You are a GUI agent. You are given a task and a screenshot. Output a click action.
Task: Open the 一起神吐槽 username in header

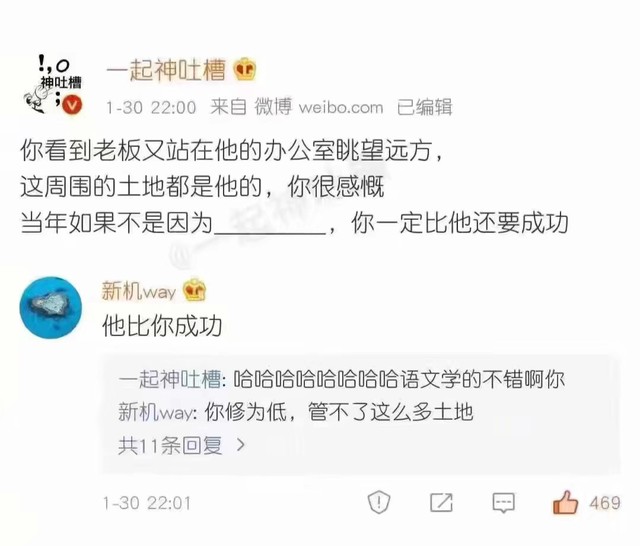[166, 70]
